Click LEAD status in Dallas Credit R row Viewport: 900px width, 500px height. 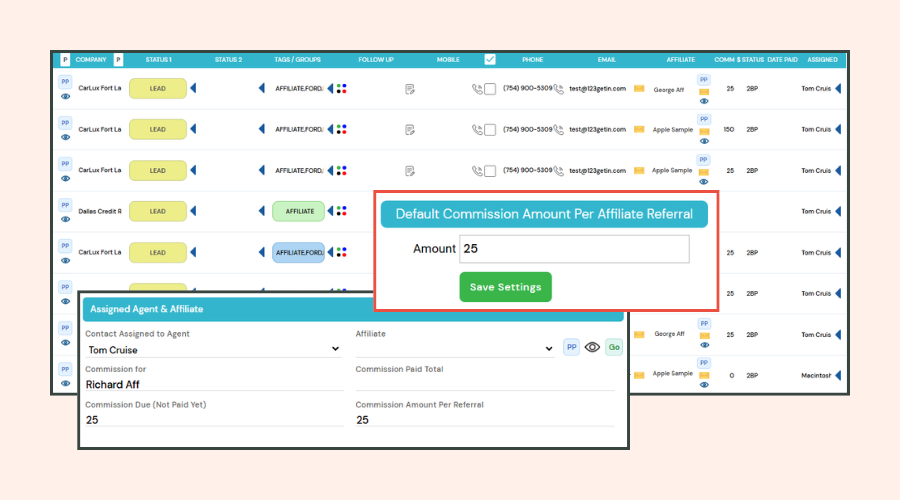(x=158, y=211)
